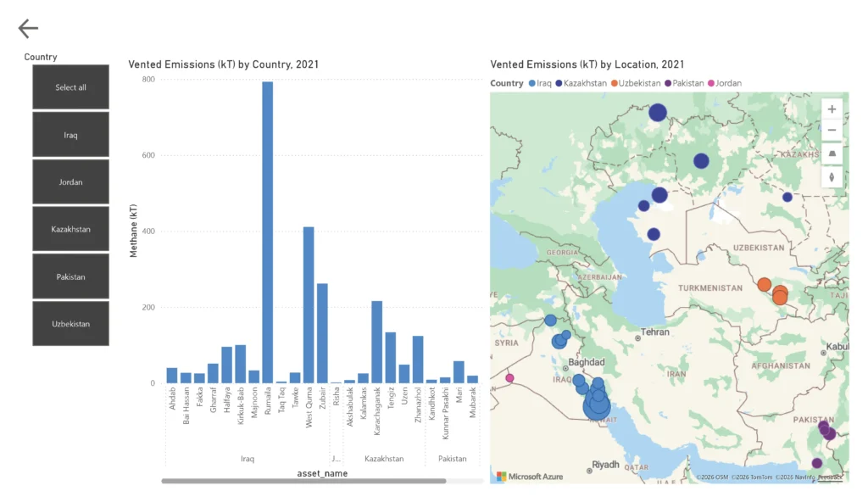Open the map Feedback link

[831, 477]
